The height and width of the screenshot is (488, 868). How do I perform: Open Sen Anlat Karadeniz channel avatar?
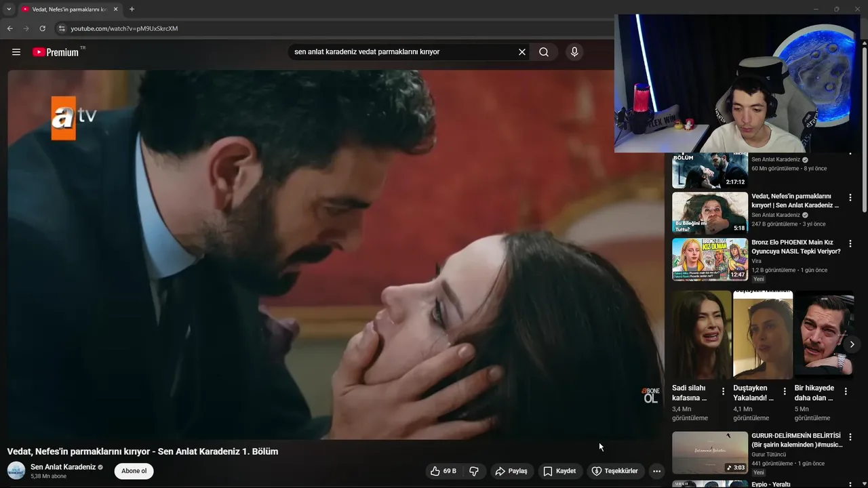(16, 470)
